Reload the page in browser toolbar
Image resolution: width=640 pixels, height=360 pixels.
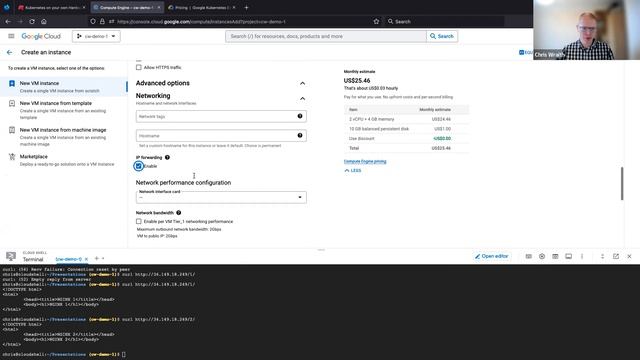[32, 21]
